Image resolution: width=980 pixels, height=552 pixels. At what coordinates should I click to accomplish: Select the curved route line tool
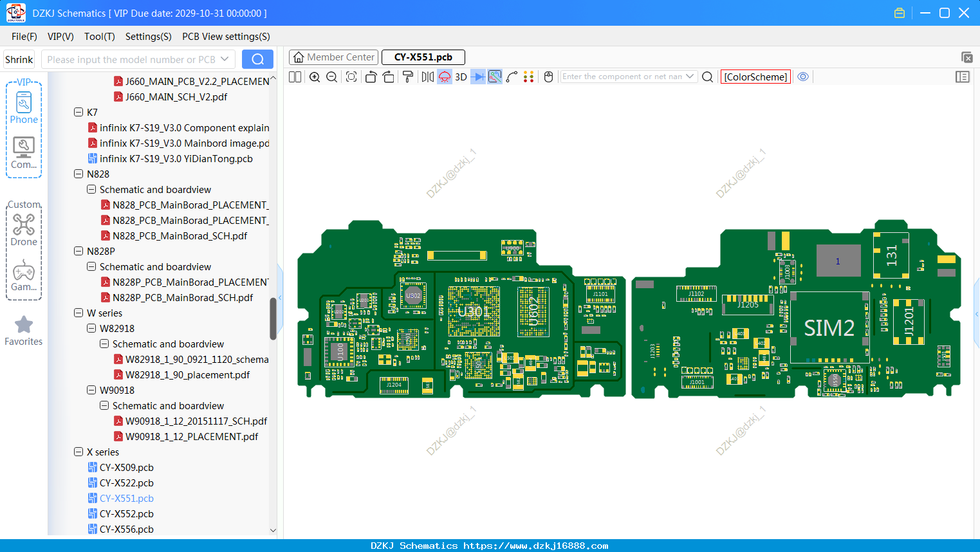pos(512,77)
